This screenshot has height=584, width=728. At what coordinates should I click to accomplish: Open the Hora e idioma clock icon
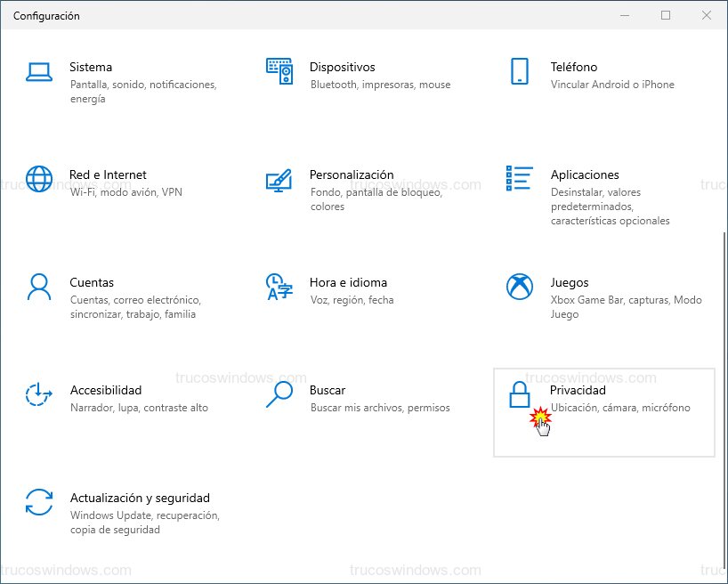click(x=279, y=287)
